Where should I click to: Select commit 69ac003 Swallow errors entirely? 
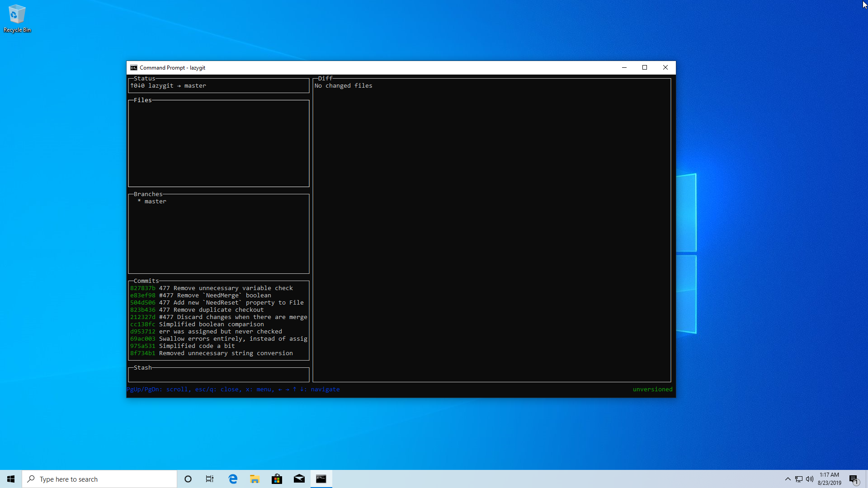click(219, 339)
